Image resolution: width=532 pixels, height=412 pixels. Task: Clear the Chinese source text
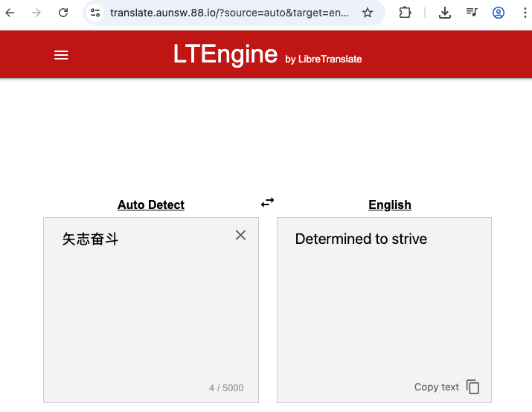[240, 235]
